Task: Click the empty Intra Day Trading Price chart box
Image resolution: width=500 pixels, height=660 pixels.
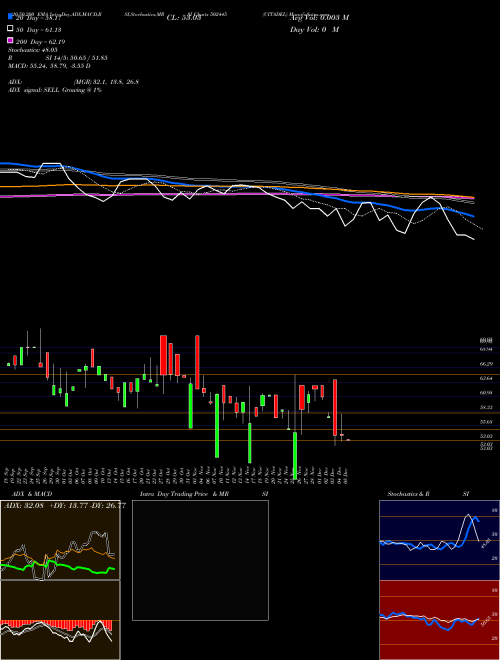Action: click(x=200, y=560)
